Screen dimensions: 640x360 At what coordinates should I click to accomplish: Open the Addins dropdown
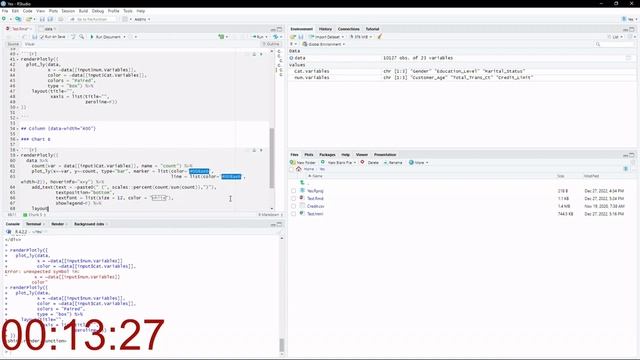142,19
